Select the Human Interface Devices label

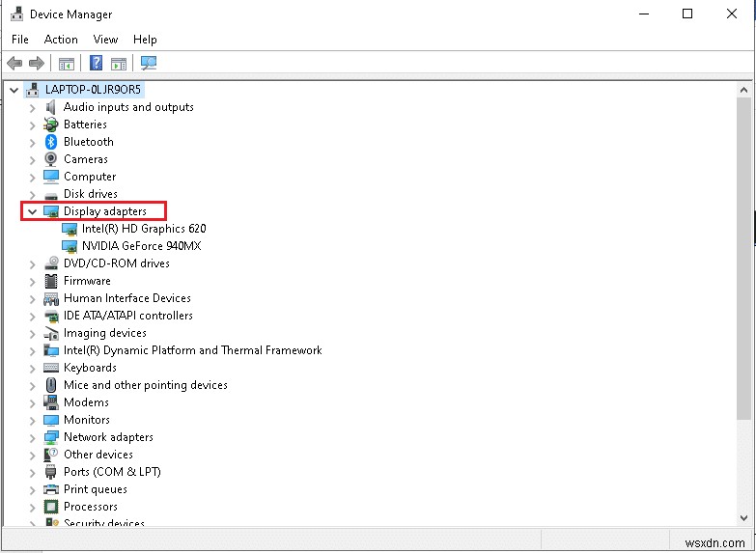[x=127, y=298]
